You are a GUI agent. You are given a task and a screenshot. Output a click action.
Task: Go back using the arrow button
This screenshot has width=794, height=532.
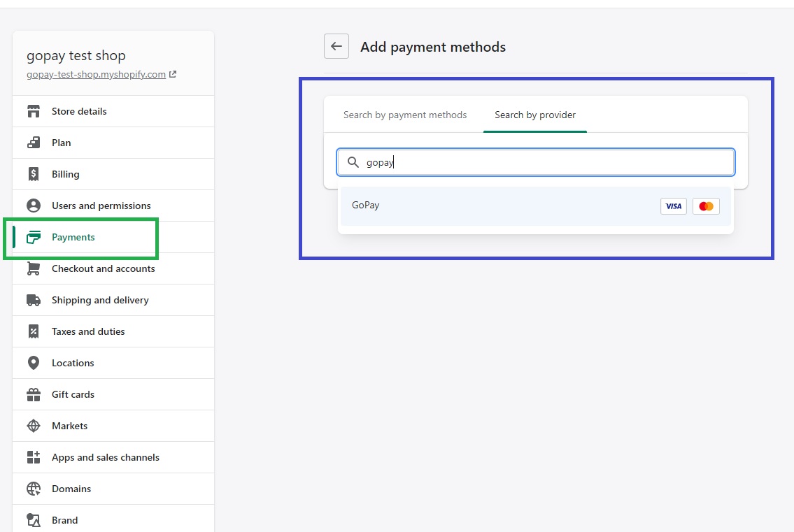(x=336, y=47)
